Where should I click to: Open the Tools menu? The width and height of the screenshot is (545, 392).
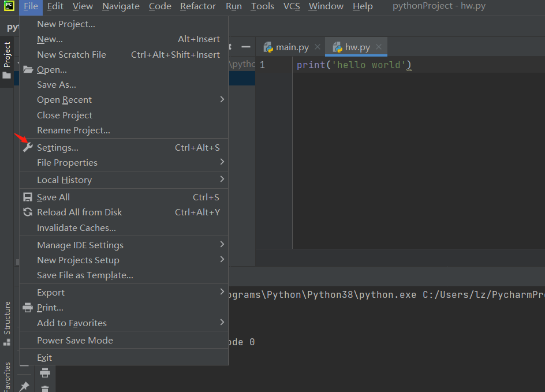point(263,6)
